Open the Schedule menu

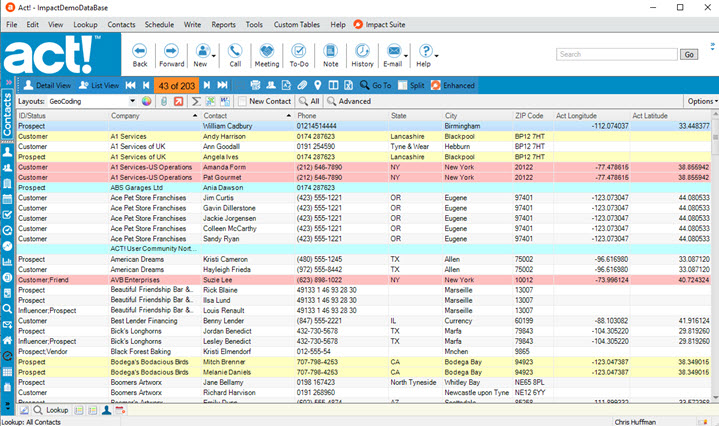[159, 24]
